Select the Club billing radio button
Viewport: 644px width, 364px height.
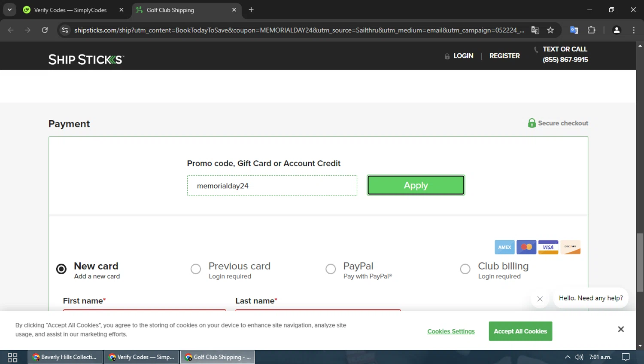click(465, 269)
